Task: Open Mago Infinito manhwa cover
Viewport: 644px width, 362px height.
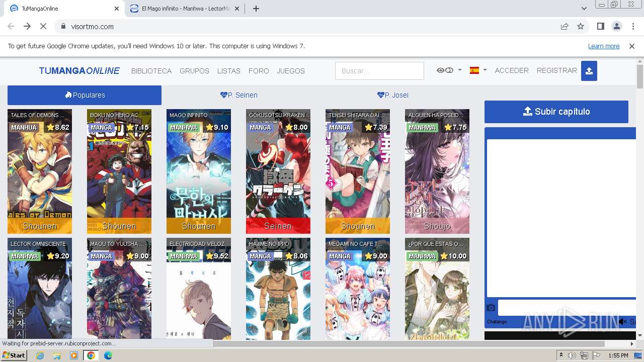Action: tap(199, 171)
